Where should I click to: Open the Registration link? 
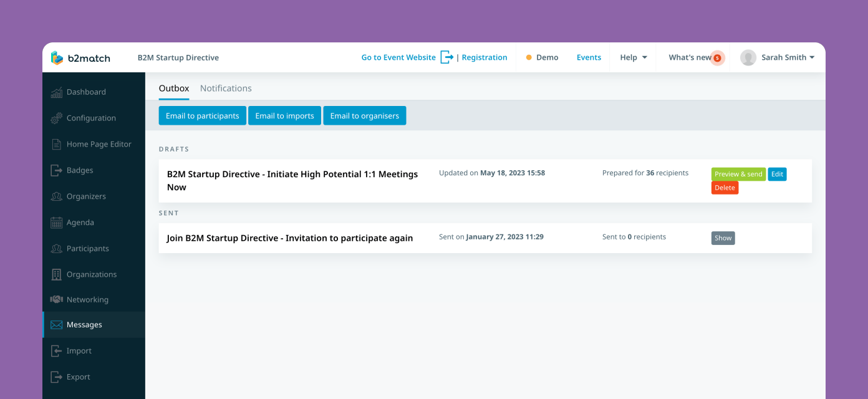485,57
